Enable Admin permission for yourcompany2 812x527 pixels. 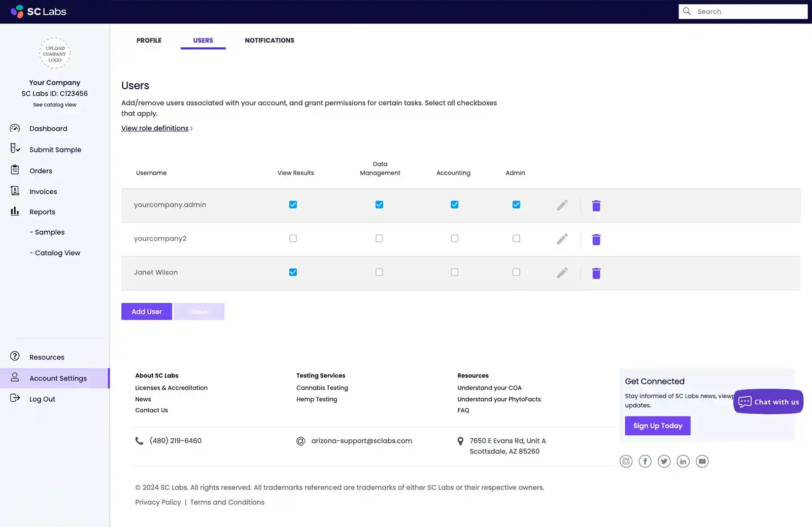click(x=516, y=238)
